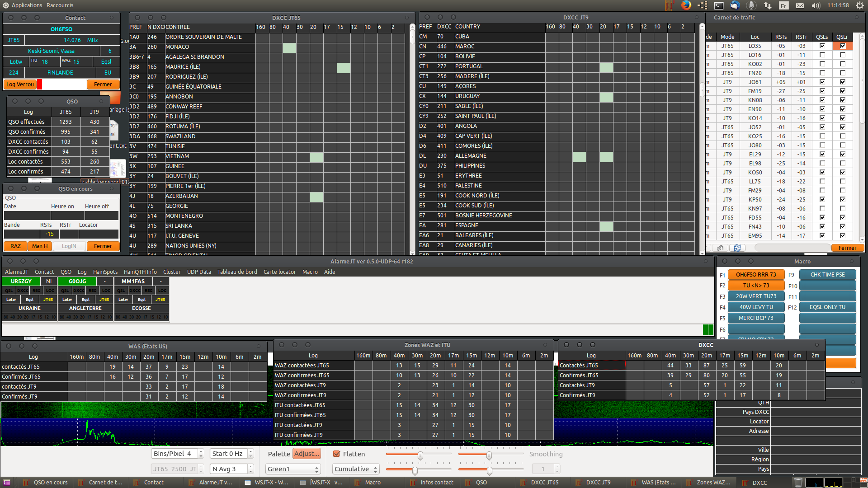The height and width of the screenshot is (488, 868).
Task: Open the Green1 palette dropdown
Action: point(293,469)
